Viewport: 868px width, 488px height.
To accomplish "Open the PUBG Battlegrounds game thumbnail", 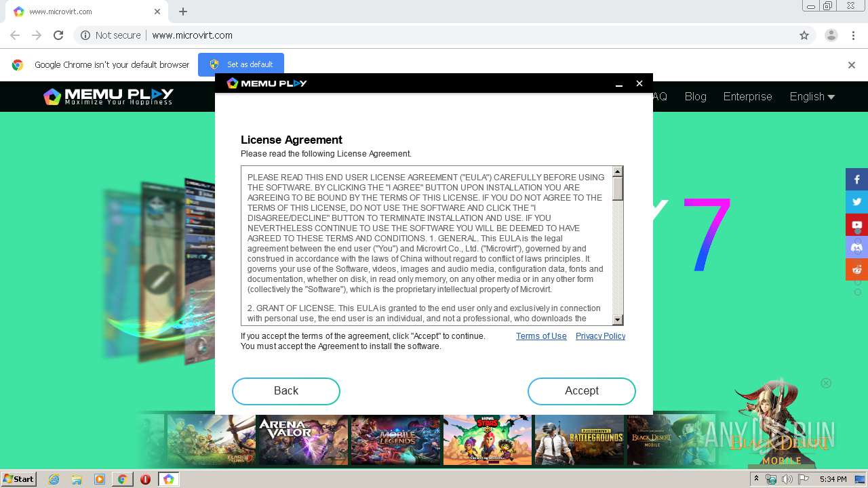I will coord(579,440).
